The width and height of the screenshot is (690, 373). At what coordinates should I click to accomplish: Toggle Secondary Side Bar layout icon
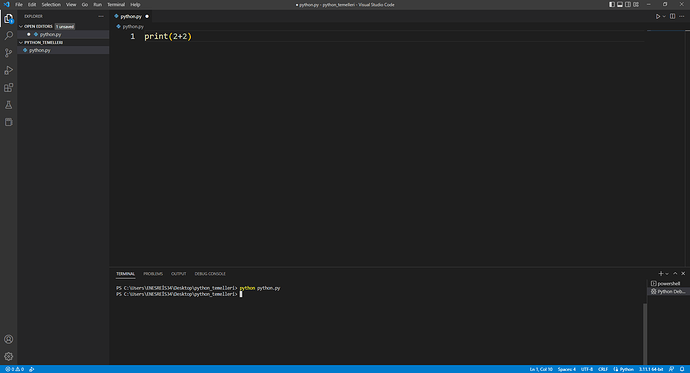tap(628, 4)
